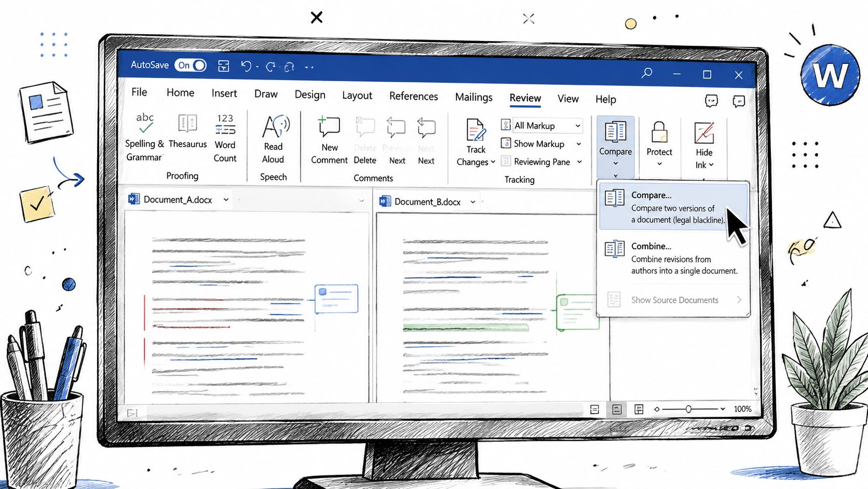Click the Undo arrow icon
The image size is (868, 489).
(x=246, y=66)
